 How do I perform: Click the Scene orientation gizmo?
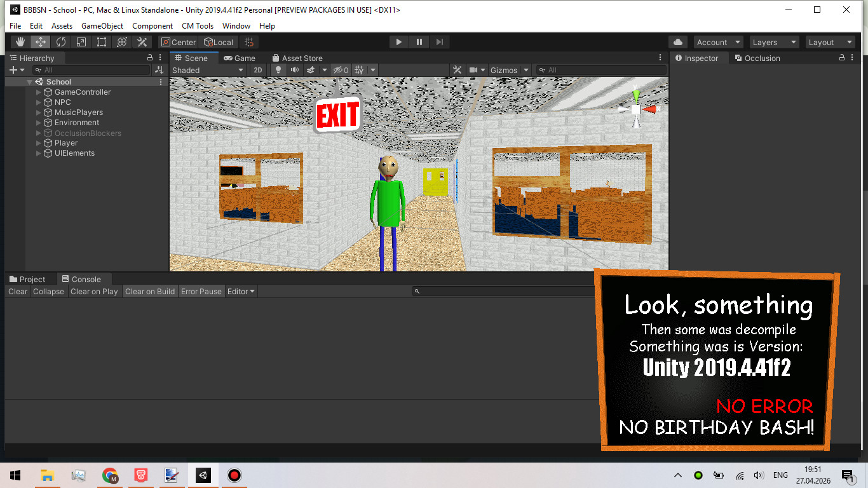[636, 109]
